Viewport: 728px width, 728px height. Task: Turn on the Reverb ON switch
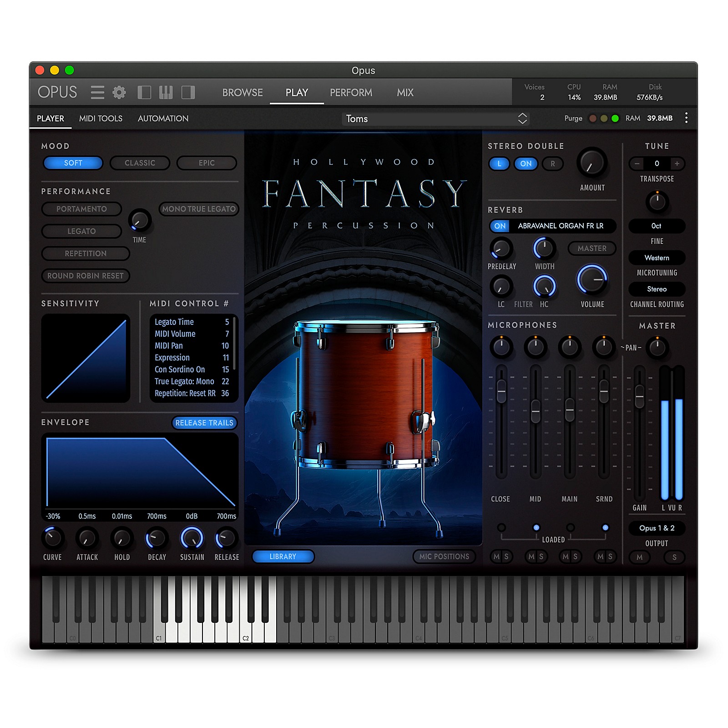tap(500, 226)
